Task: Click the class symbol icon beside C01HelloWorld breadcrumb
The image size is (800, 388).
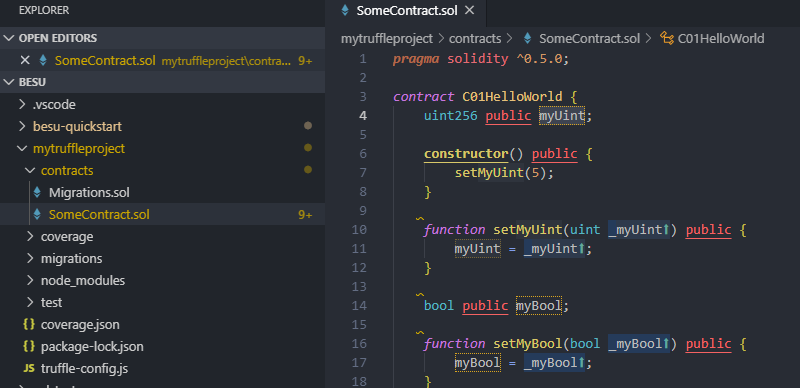Action: click(666, 38)
